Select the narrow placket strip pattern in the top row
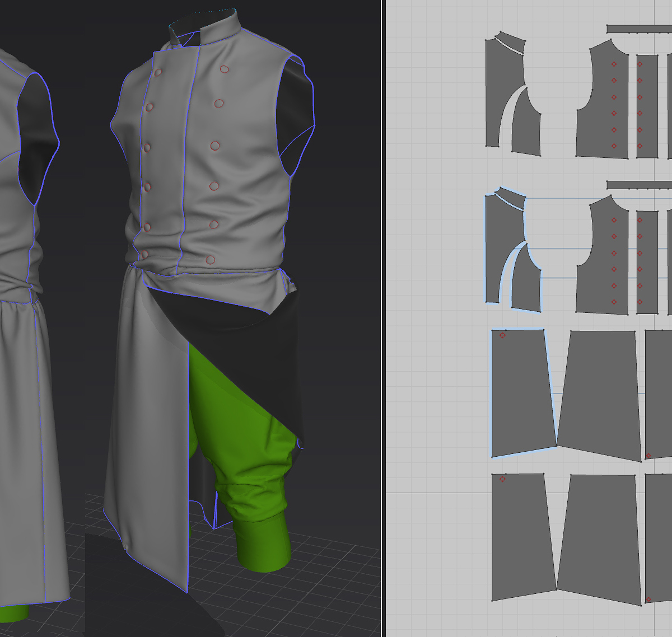The width and height of the screenshot is (672, 637). [x=647, y=106]
